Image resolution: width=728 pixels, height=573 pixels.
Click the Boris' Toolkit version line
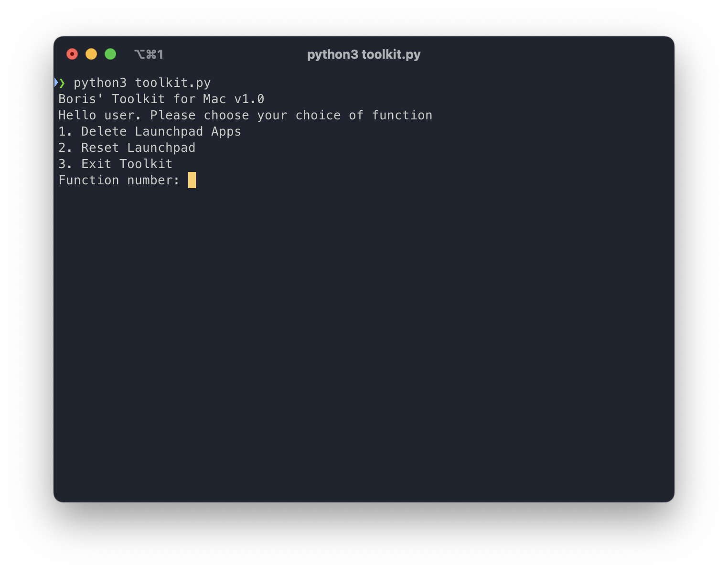161,99
